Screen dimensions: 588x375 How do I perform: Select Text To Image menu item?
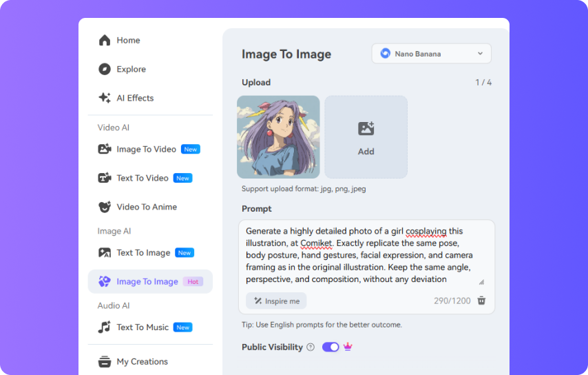(x=143, y=253)
